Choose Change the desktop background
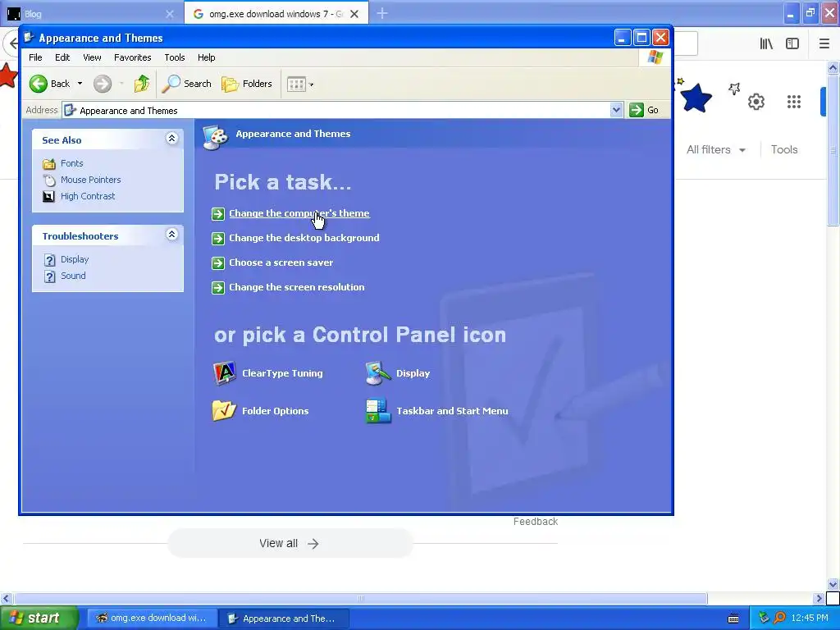Image resolution: width=840 pixels, height=630 pixels. click(x=304, y=238)
